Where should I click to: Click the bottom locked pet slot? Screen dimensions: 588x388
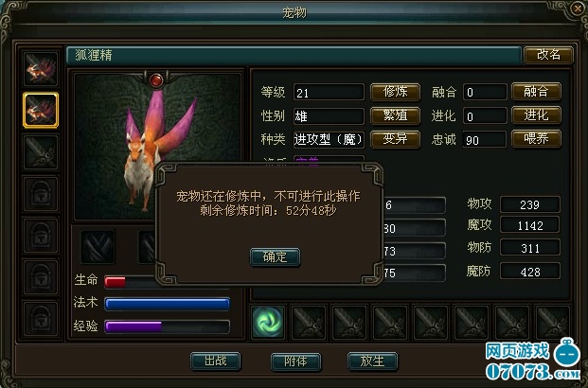(41, 319)
